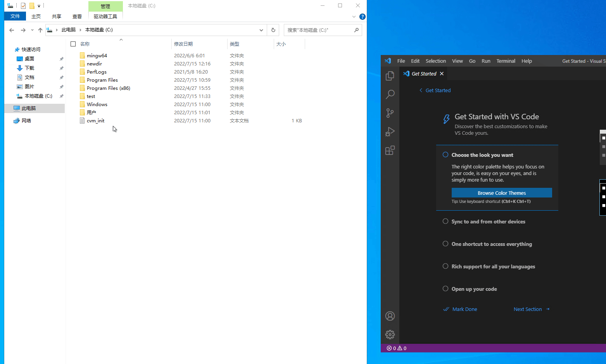Open the Extensions view
This screenshot has width=606, height=364.
click(x=390, y=151)
